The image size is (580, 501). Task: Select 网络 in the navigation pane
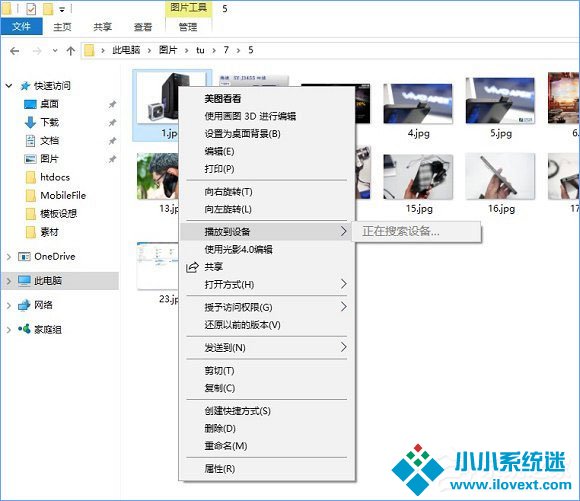pos(43,305)
